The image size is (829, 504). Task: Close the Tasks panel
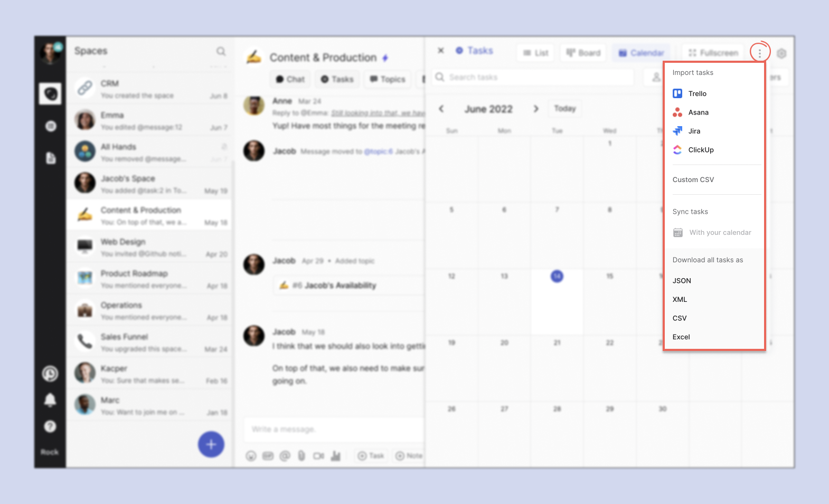(x=441, y=51)
